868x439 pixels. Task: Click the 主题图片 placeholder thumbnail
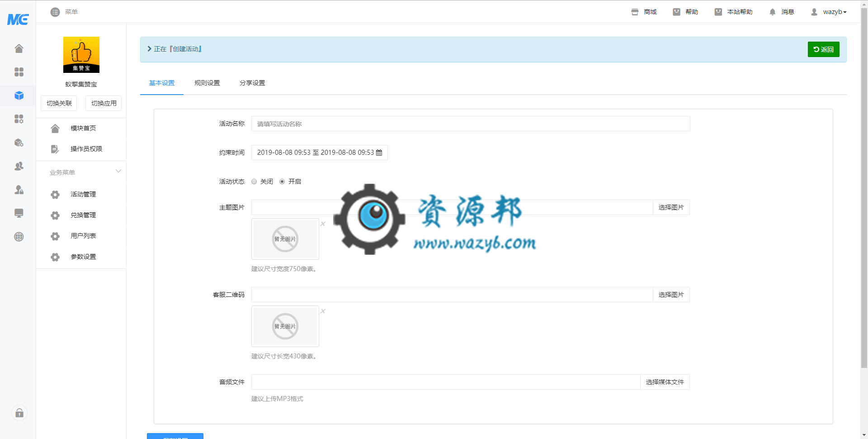point(285,239)
